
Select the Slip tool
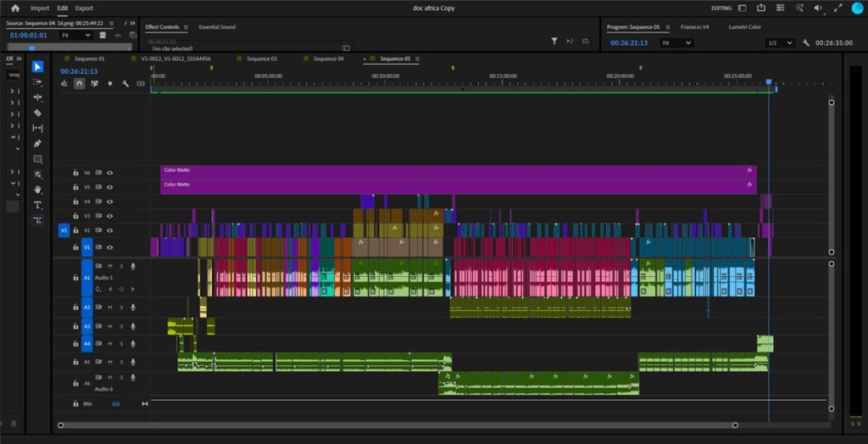click(x=37, y=129)
